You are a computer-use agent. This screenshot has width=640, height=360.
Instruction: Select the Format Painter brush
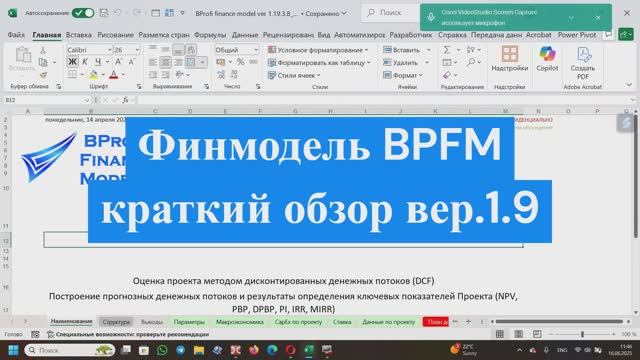43,74
